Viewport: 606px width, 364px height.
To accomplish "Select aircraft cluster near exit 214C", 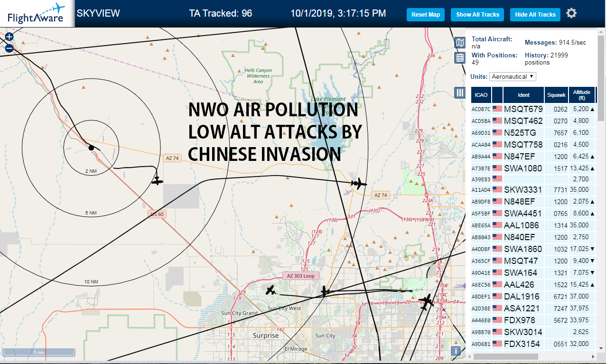I will [x=426, y=302].
